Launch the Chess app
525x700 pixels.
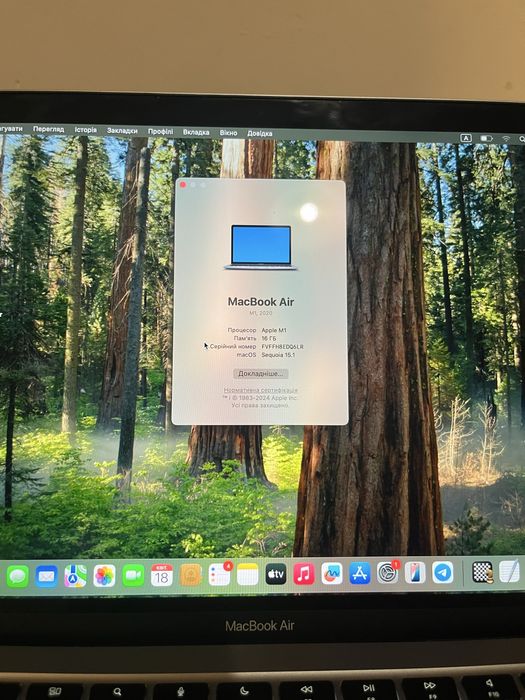pos(482,572)
